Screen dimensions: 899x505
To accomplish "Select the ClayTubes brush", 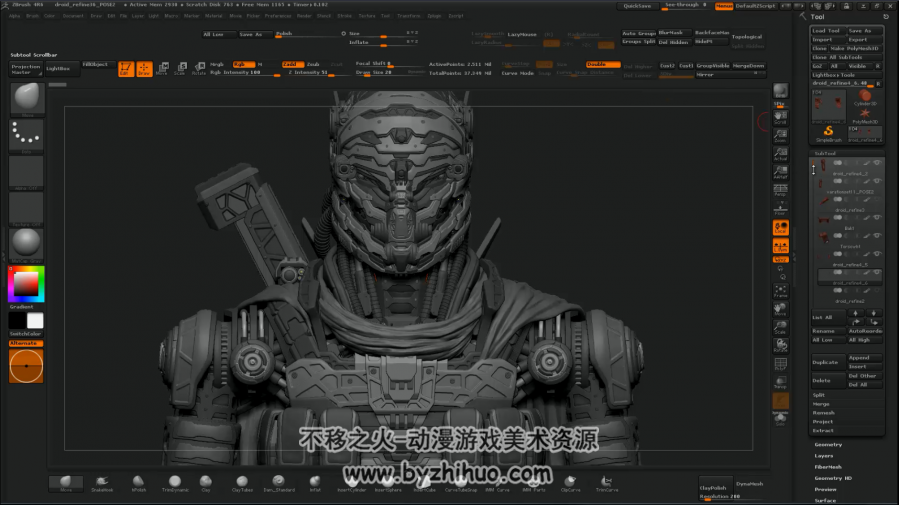I will [242, 483].
